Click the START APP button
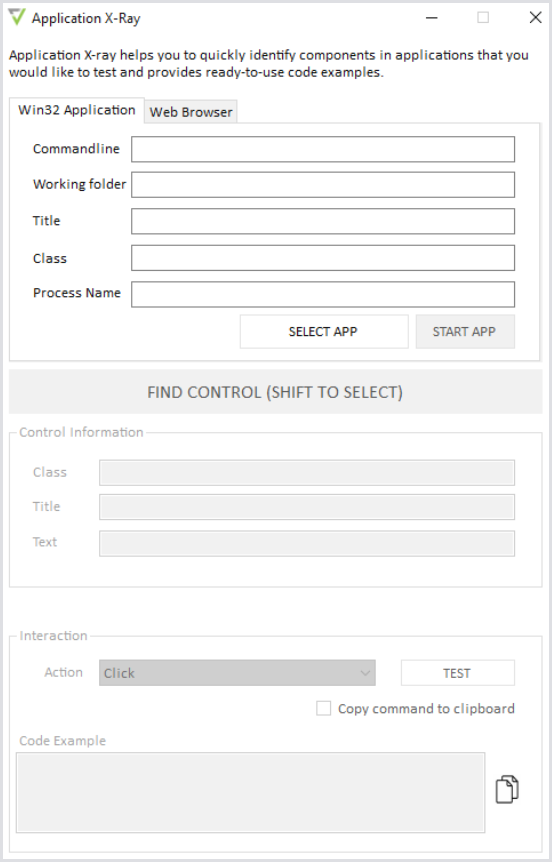This screenshot has height=862, width=552. (x=465, y=331)
